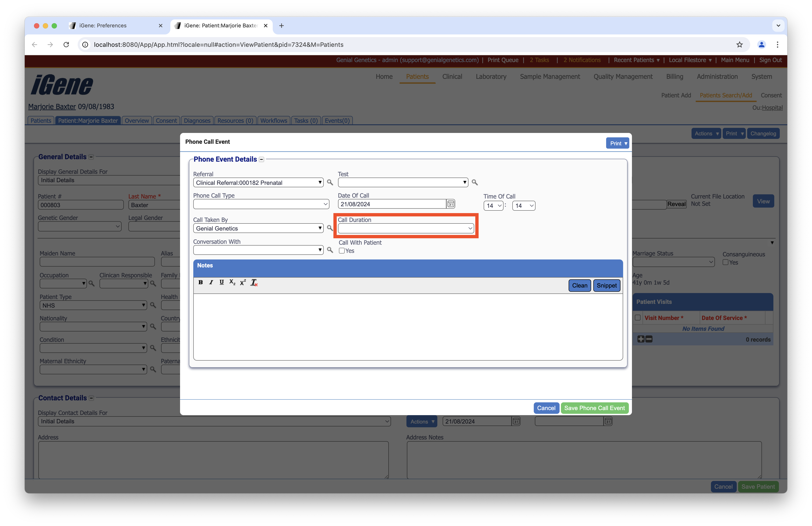Click the Subscript icon in Notes toolbar
Screen dimensions: 812x526
point(232,282)
